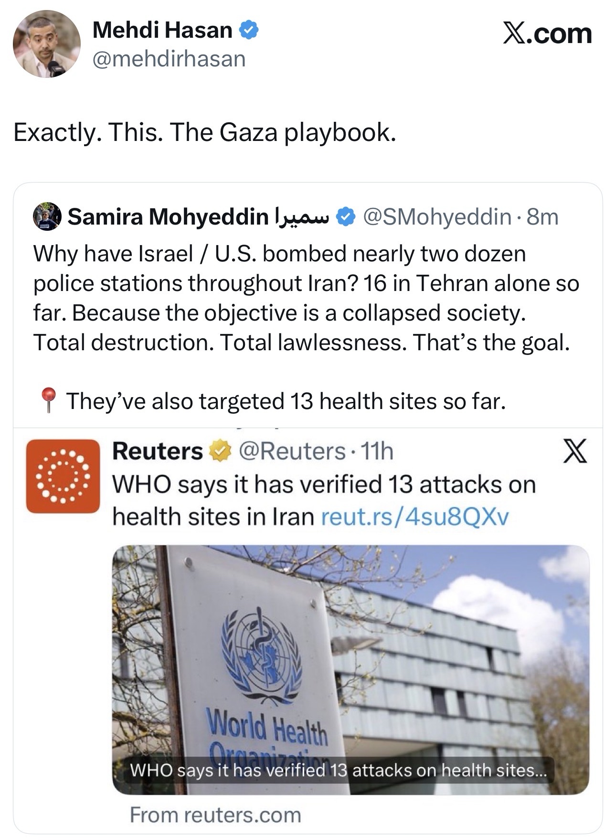Screen dimensions: 616x840
Task: Open the @Reuters handle
Action: [x=292, y=451]
